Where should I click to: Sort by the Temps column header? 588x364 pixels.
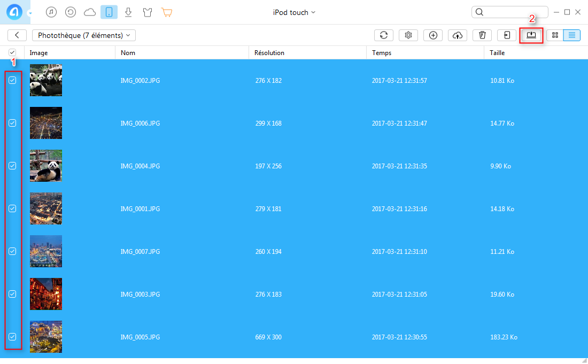click(x=425, y=53)
